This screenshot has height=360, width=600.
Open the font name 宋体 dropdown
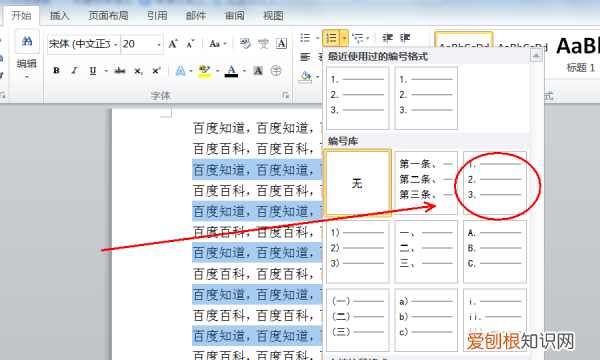(116, 45)
